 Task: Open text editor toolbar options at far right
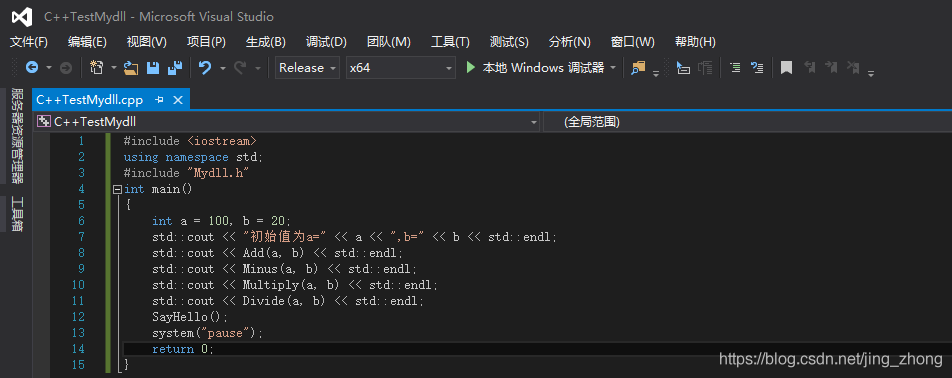(x=871, y=73)
